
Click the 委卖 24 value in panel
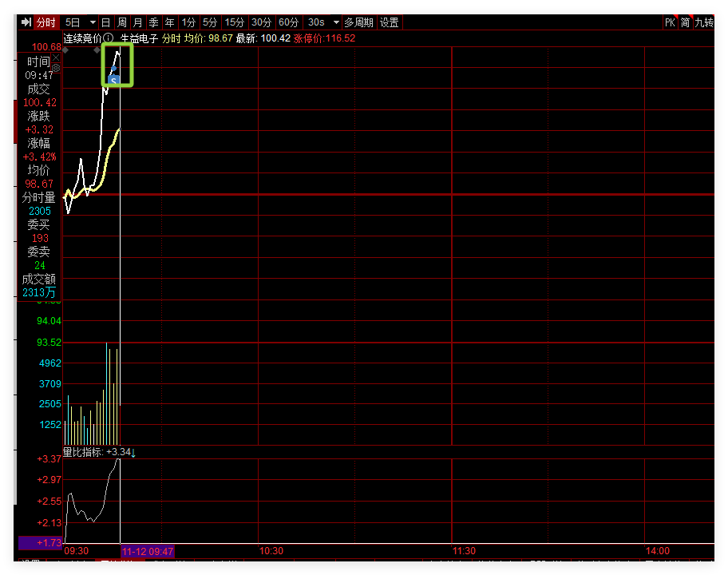pyautogui.click(x=39, y=266)
